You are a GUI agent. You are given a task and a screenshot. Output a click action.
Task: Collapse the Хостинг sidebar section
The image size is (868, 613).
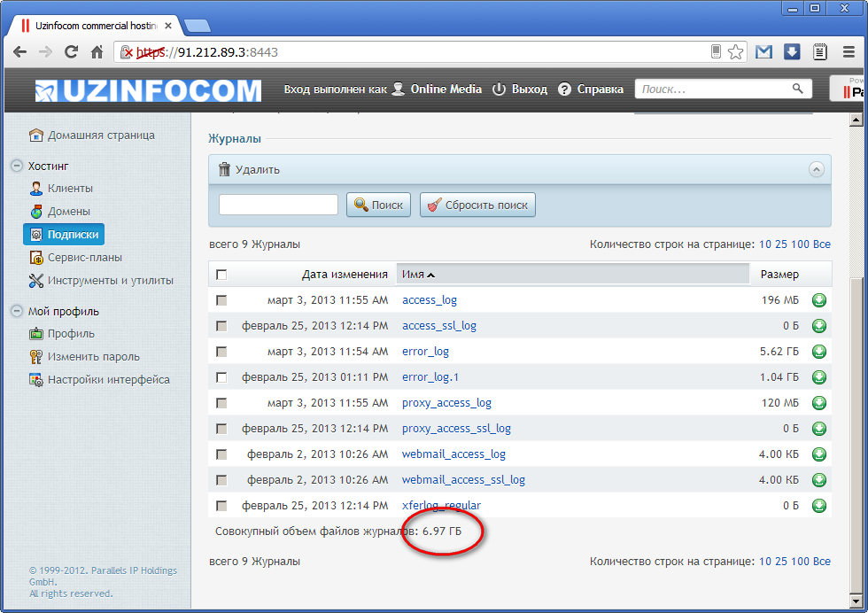(x=17, y=166)
